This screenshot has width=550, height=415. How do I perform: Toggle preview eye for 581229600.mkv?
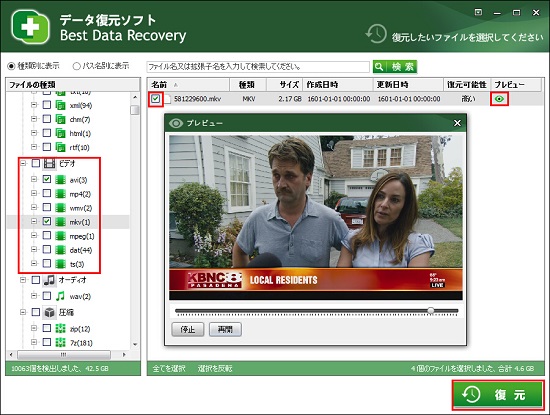pyautogui.click(x=499, y=99)
